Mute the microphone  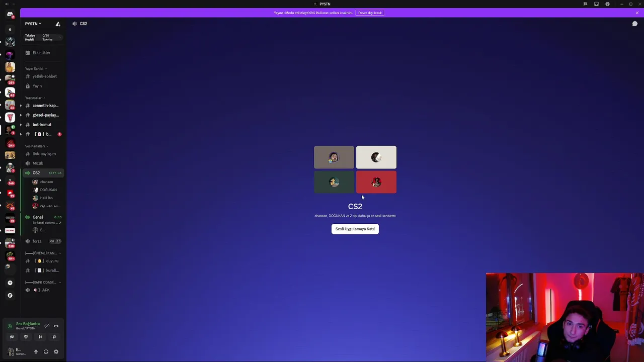tap(36, 352)
